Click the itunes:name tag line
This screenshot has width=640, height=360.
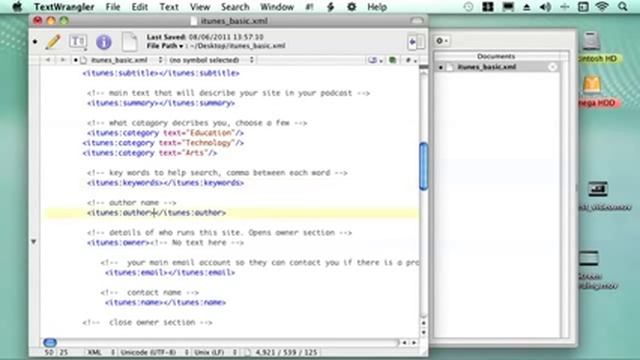165,302
